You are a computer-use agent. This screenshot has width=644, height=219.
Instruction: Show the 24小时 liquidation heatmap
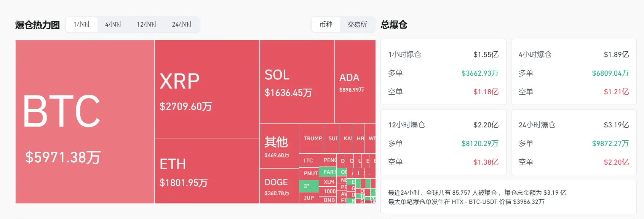(182, 25)
